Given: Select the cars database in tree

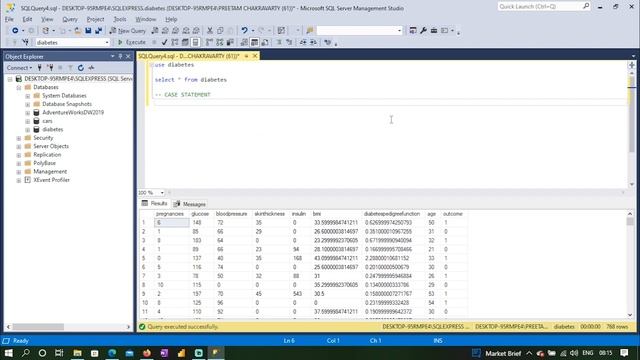Looking at the screenshot, I should pos(47,121).
